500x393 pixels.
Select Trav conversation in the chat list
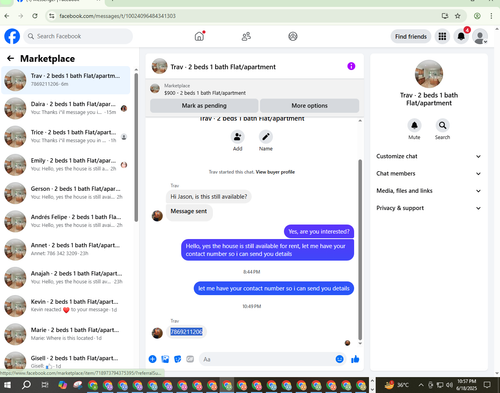tap(66, 80)
